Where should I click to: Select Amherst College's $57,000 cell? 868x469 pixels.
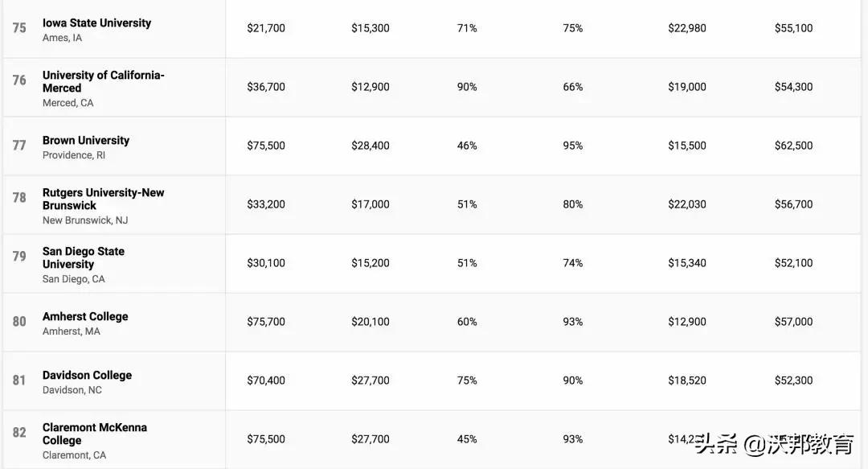(x=793, y=322)
